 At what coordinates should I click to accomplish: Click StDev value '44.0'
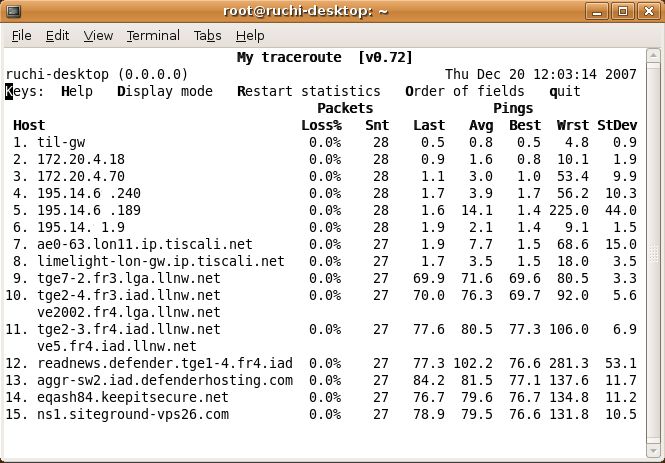tap(621, 211)
